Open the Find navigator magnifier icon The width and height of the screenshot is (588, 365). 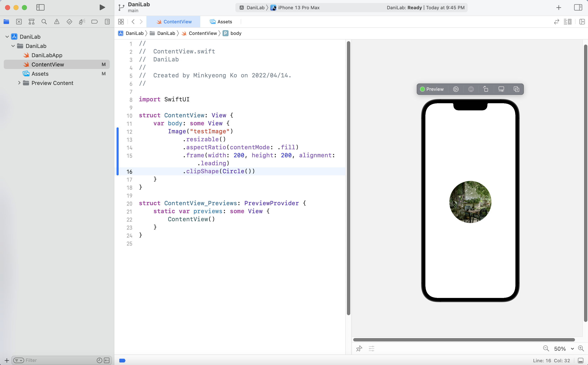(x=44, y=22)
